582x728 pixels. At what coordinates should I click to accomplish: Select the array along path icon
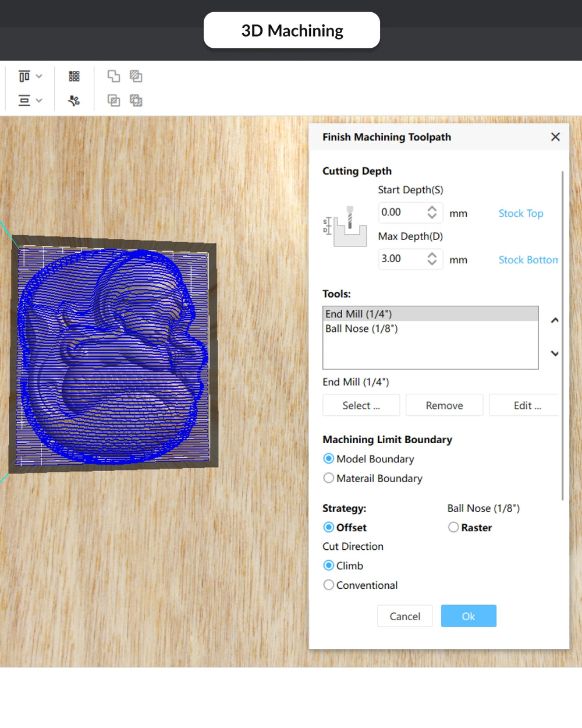click(74, 101)
